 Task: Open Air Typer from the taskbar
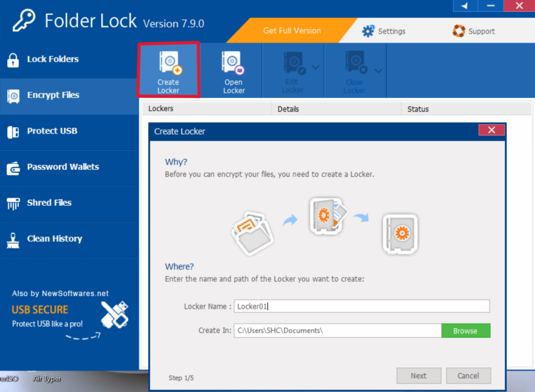46,378
